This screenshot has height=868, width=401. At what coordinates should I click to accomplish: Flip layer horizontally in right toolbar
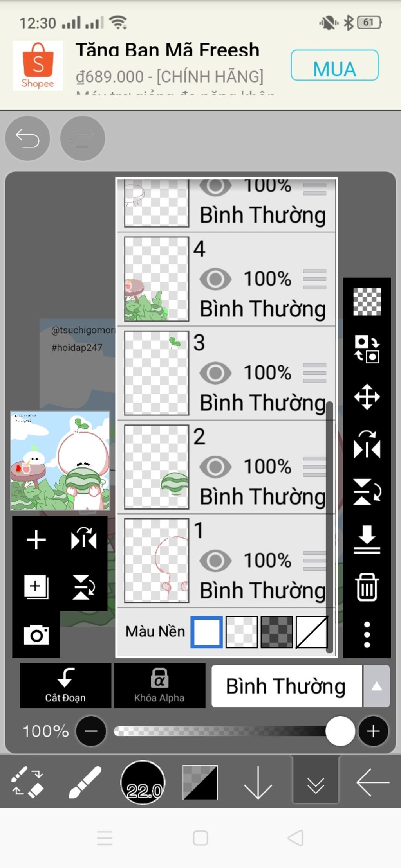point(367,444)
